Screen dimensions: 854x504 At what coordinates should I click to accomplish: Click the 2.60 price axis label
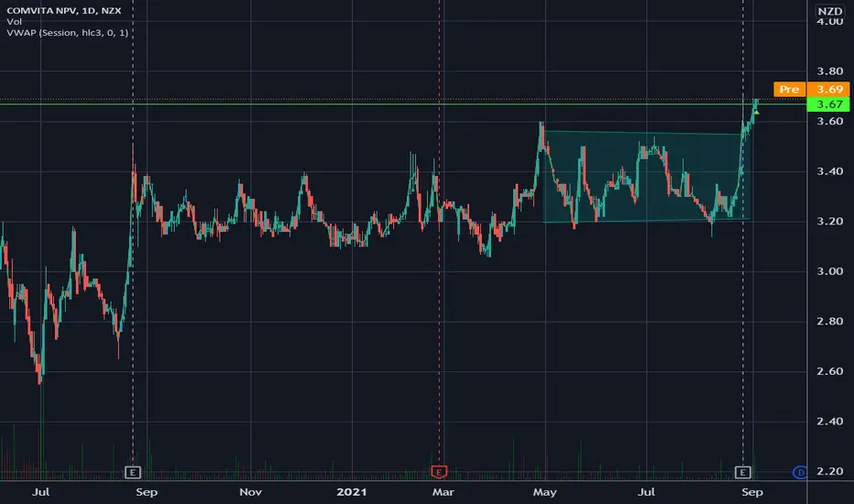click(829, 372)
